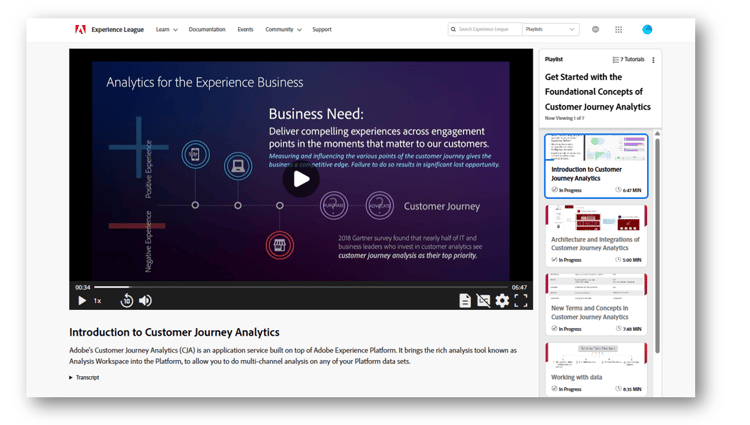Image resolution: width=750 pixels, height=425 pixels.
Task: Open the Experience League home link
Action: point(118,30)
